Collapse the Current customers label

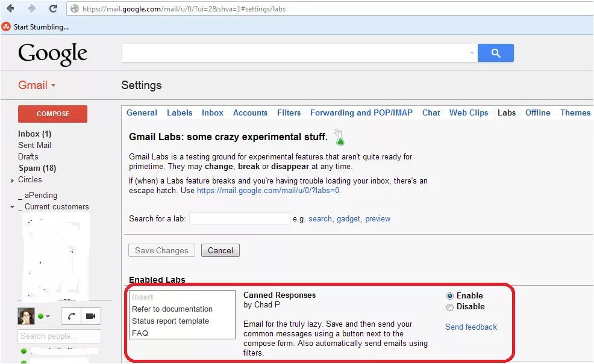point(12,207)
